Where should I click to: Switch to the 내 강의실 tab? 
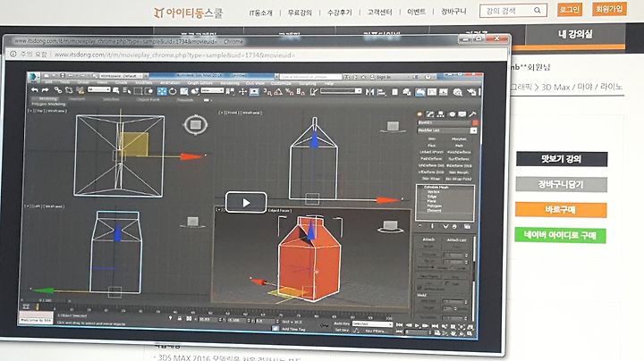575,35
